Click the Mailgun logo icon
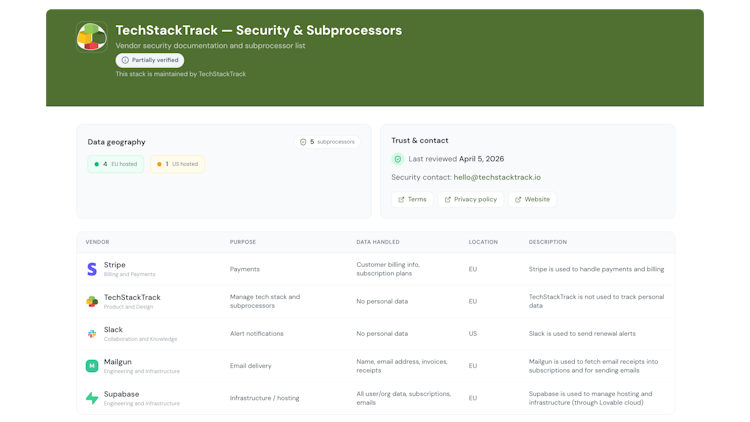 (x=92, y=366)
